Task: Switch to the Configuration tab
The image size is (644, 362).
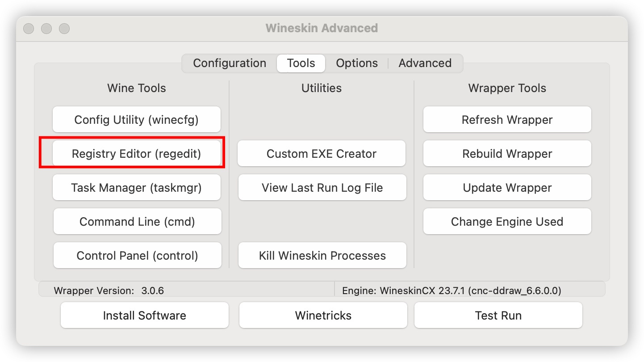Action: [x=229, y=63]
